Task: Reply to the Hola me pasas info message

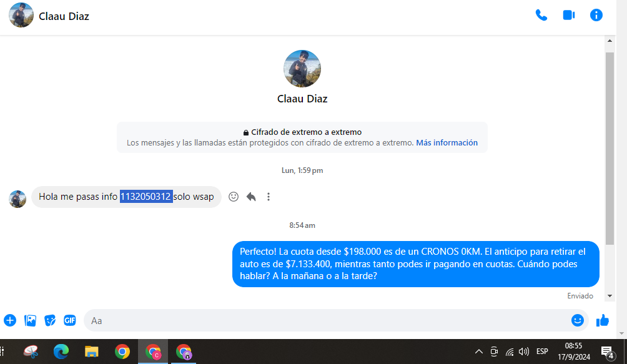Action: [251, 197]
